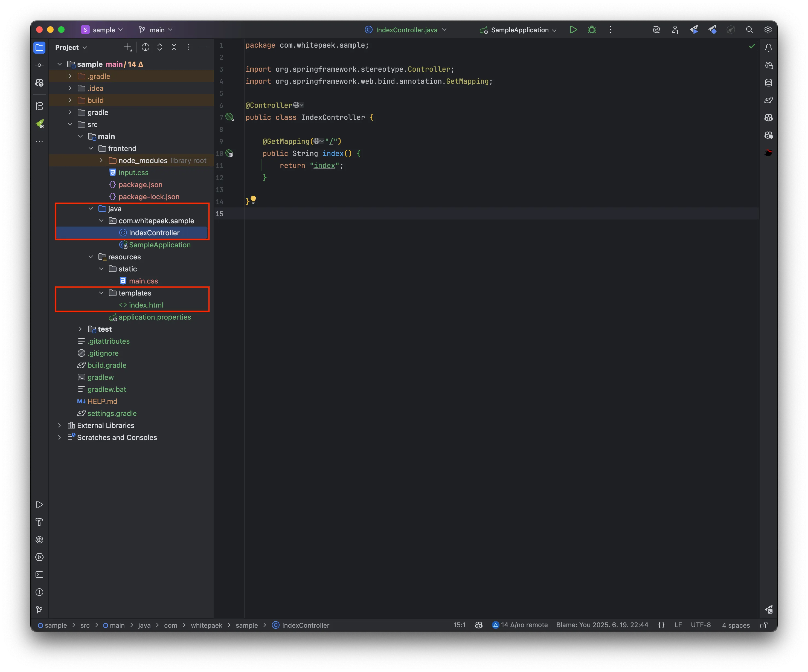The width and height of the screenshot is (808, 672).
Task: Open the Commit tool window
Action: [x=39, y=65]
